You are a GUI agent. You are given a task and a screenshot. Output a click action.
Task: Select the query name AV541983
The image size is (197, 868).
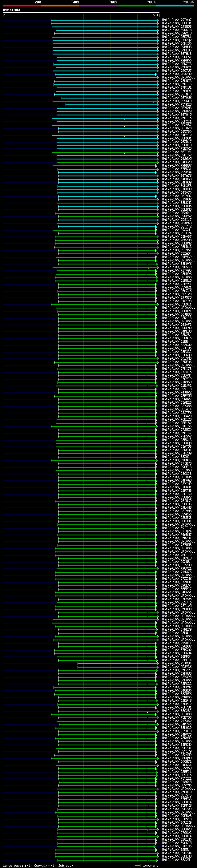coord(11,10)
